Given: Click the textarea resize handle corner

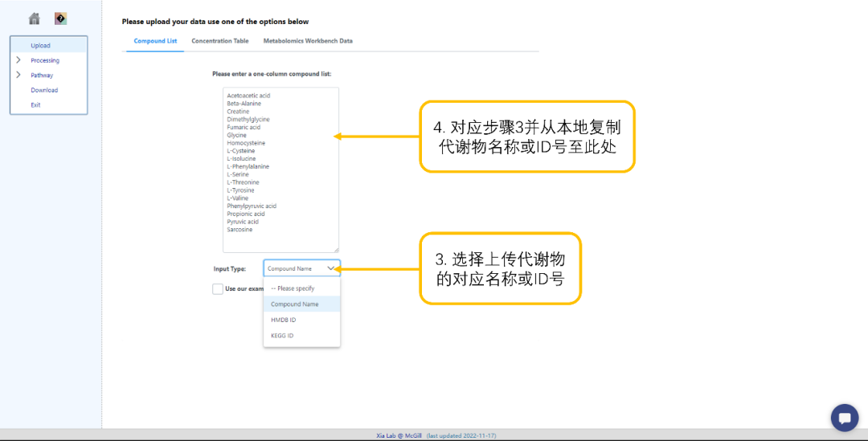Looking at the screenshot, I should [336, 250].
